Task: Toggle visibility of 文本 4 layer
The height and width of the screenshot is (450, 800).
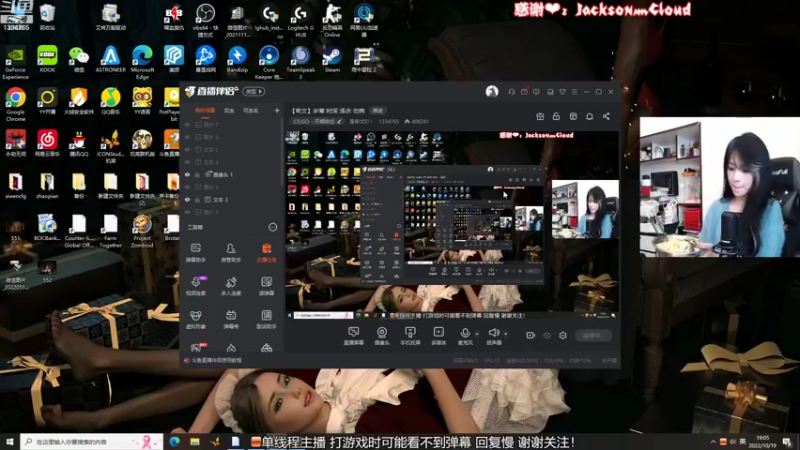Action: point(187,162)
